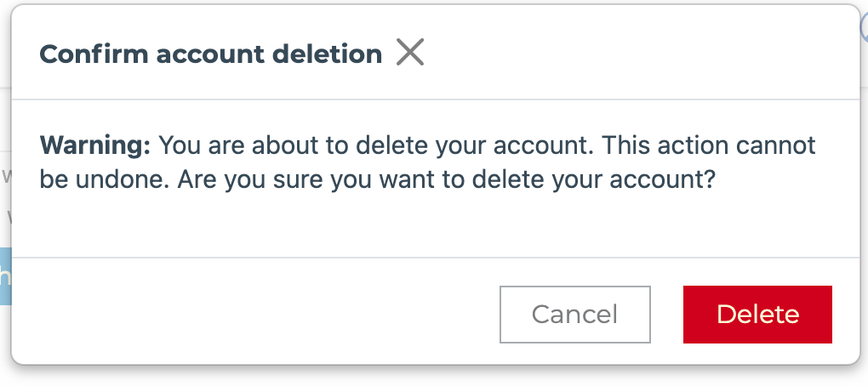Click empty footer area left of Cancel
Image resolution: width=868 pixels, height=386 pixels.
[x=255, y=315]
